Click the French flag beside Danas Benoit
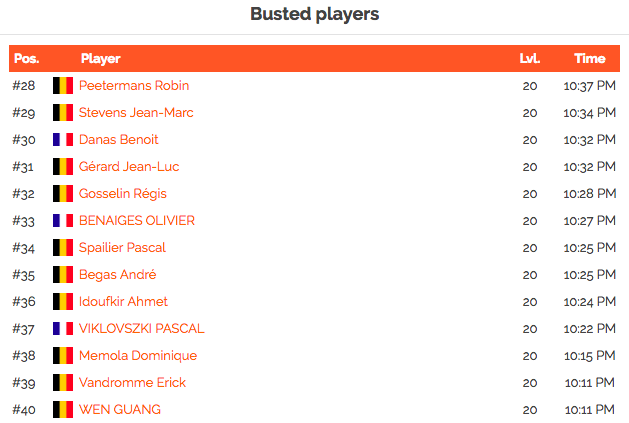Viewport: 629px width, 423px height. coord(63,140)
